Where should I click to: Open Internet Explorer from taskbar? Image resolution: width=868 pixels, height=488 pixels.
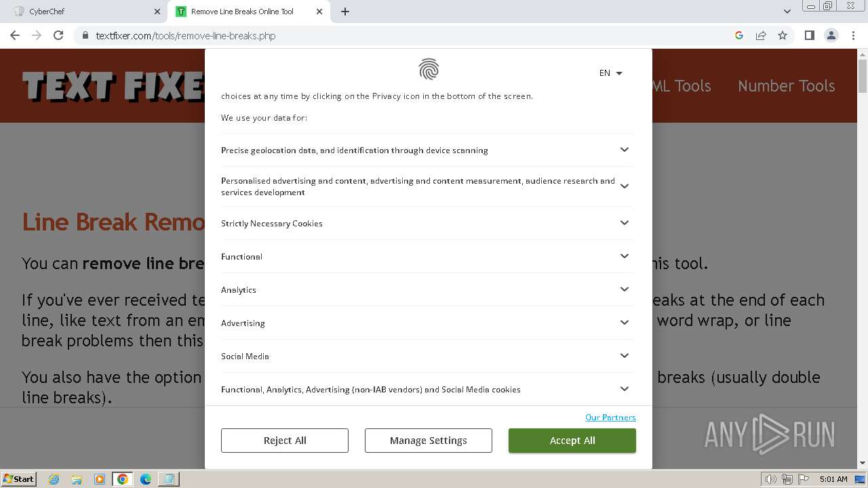[54, 479]
